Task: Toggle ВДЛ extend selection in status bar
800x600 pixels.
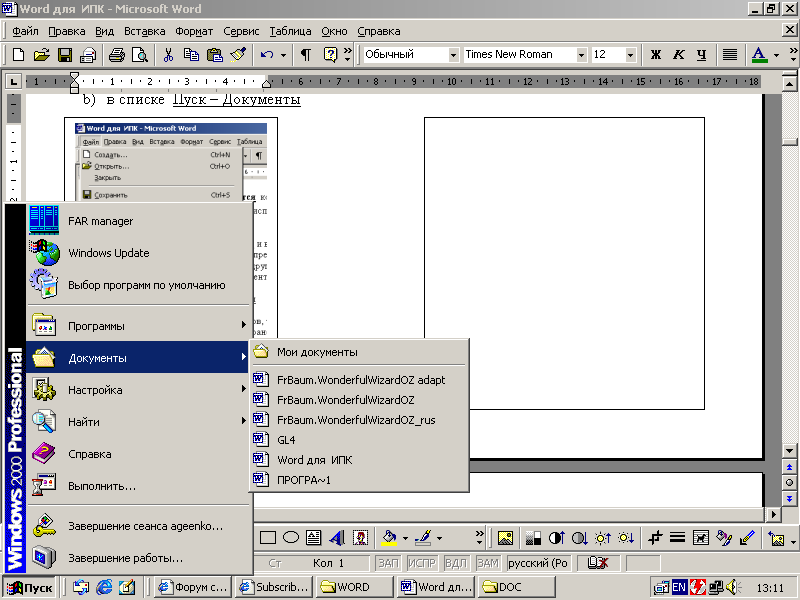Action: (456, 563)
